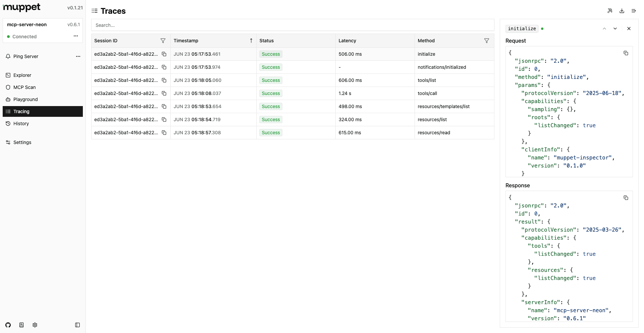Open mcp-server-neon more options menu

[x=75, y=36]
